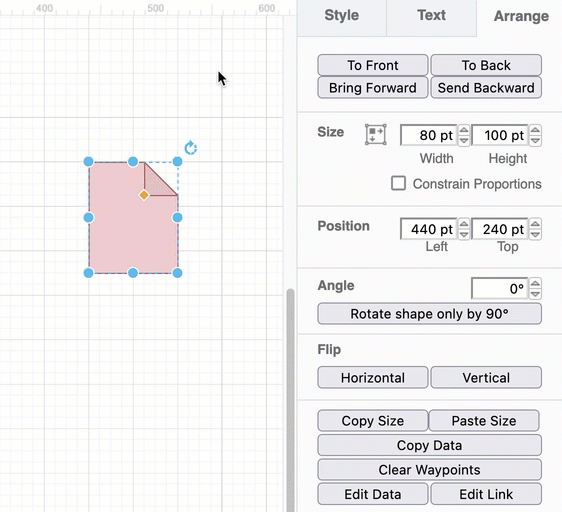
Task: Click the autosize icon beside Size
Action: [x=376, y=134]
